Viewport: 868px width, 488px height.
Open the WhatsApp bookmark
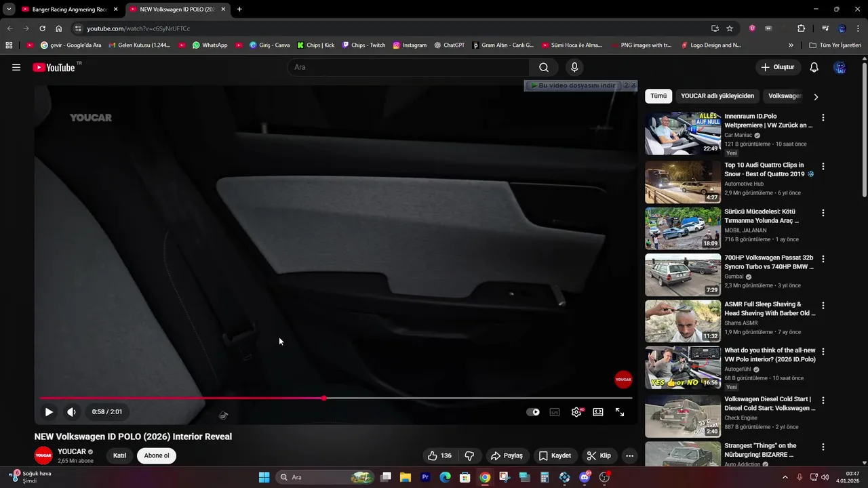[210, 45]
